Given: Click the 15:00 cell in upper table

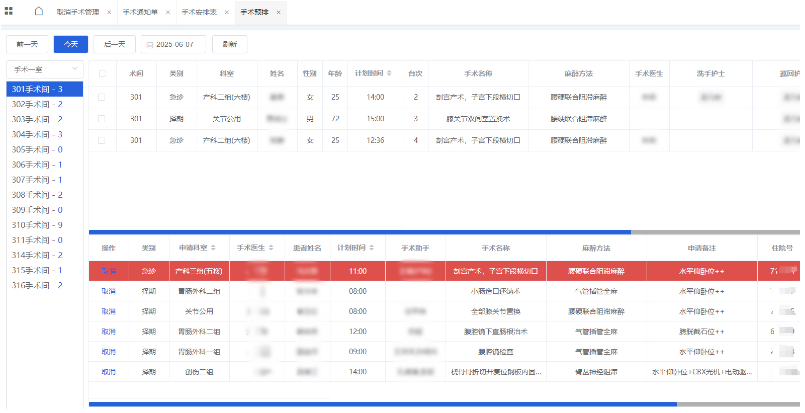Looking at the screenshot, I should [x=375, y=119].
